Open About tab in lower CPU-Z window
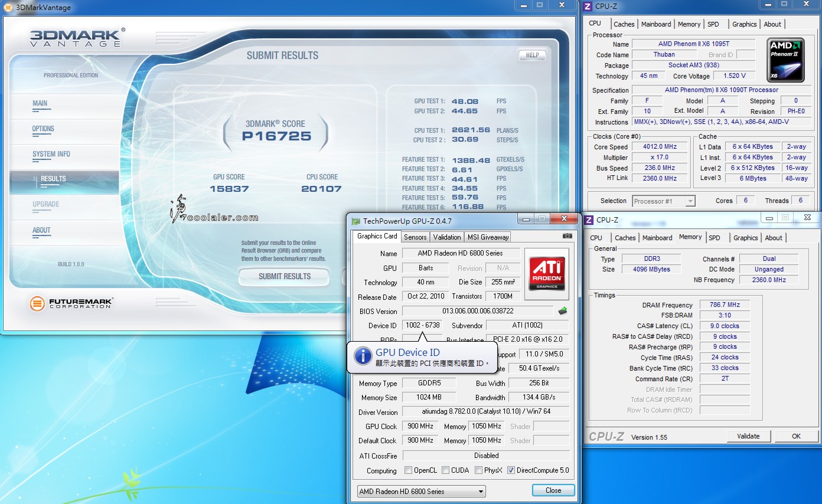 (x=774, y=238)
